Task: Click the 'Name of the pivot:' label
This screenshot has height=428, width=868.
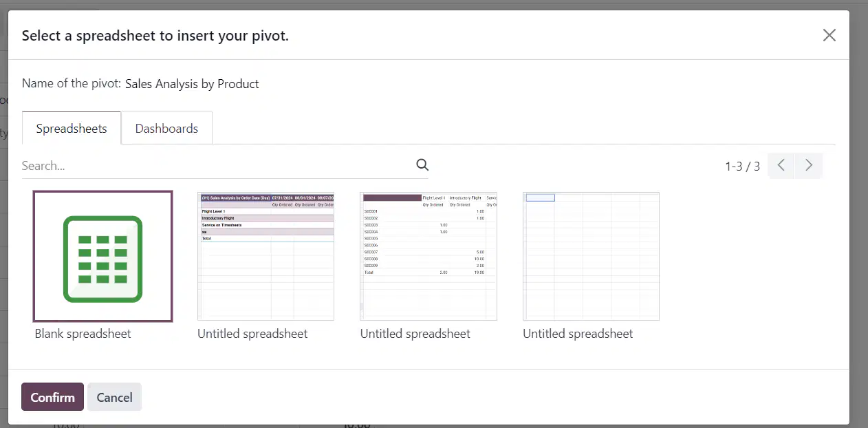Action: [x=72, y=84]
